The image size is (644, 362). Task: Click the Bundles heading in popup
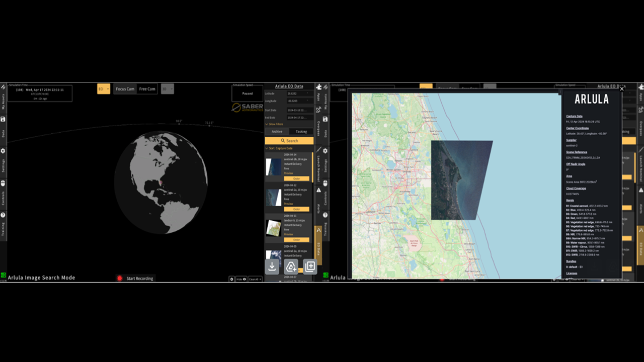[x=571, y=261]
